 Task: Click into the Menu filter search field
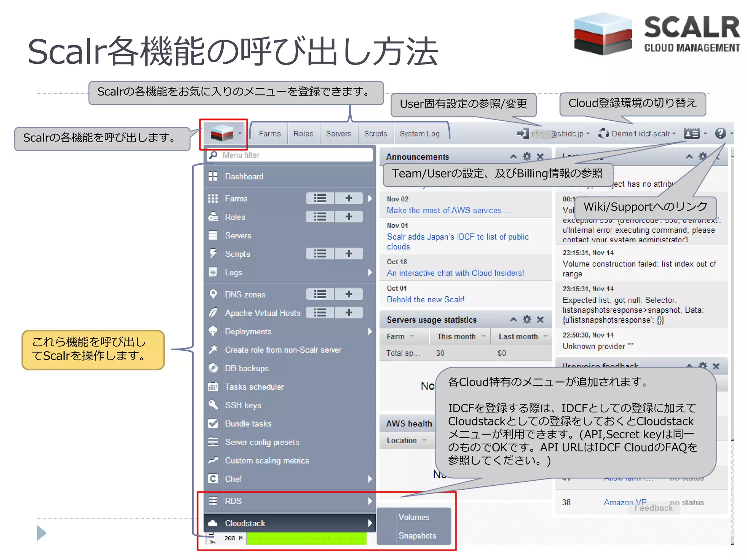pos(290,155)
